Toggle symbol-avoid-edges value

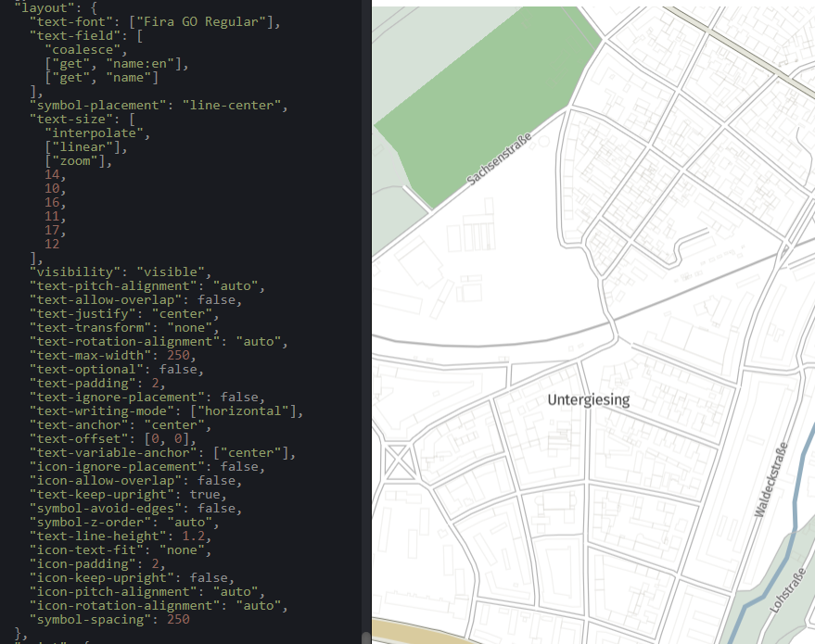(x=216, y=508)
